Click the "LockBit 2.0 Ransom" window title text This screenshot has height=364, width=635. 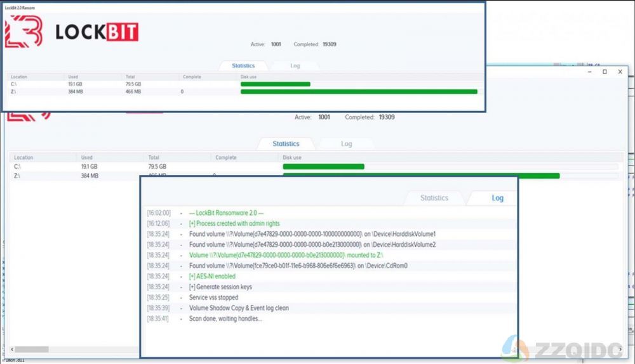[20, 8]
